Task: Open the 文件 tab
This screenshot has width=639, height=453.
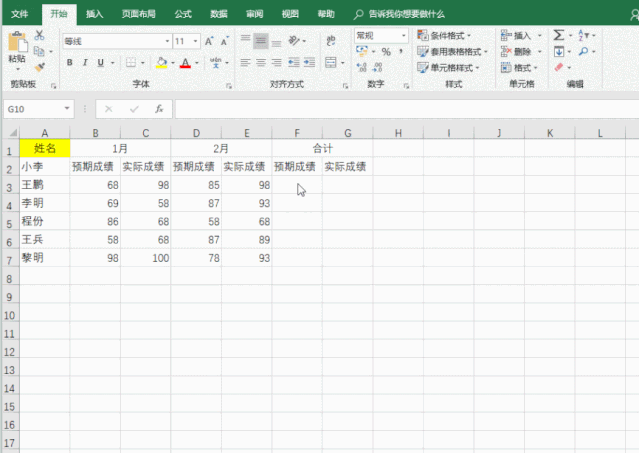Action: pos(19,14)
